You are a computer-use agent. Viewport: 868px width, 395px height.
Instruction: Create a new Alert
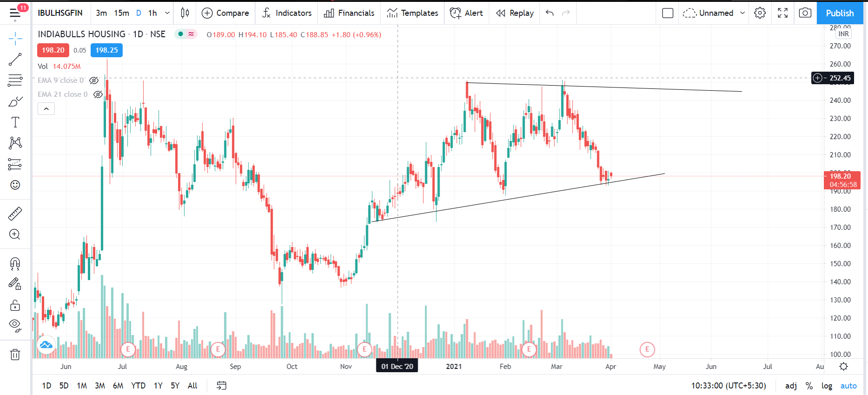tap(467, 13)
